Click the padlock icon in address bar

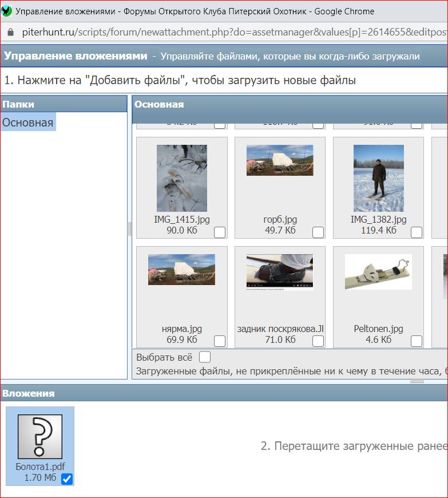(x=10, y=31)
